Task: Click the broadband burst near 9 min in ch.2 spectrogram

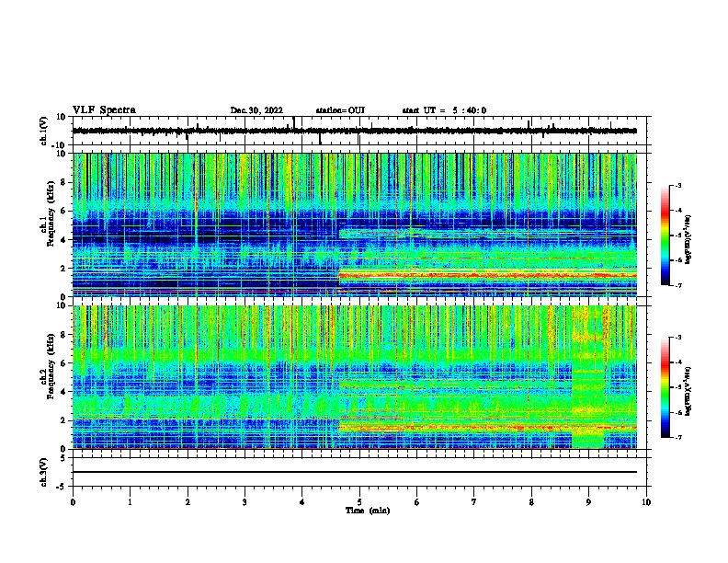Action: click(588, 377)
